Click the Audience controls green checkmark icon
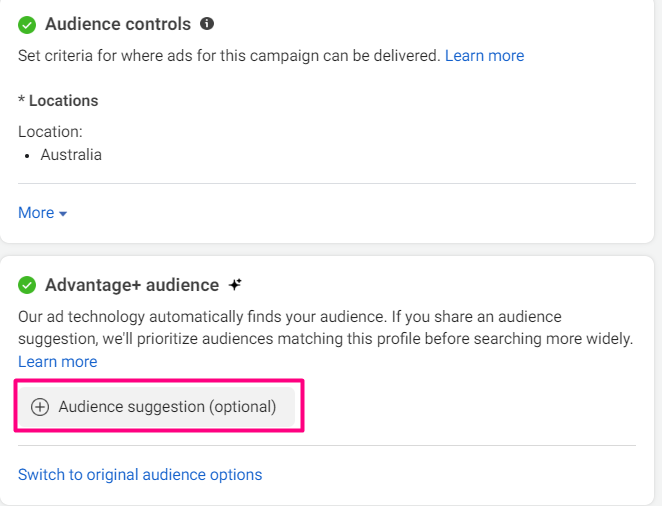 pyautogui.click(x=27, y=25)
